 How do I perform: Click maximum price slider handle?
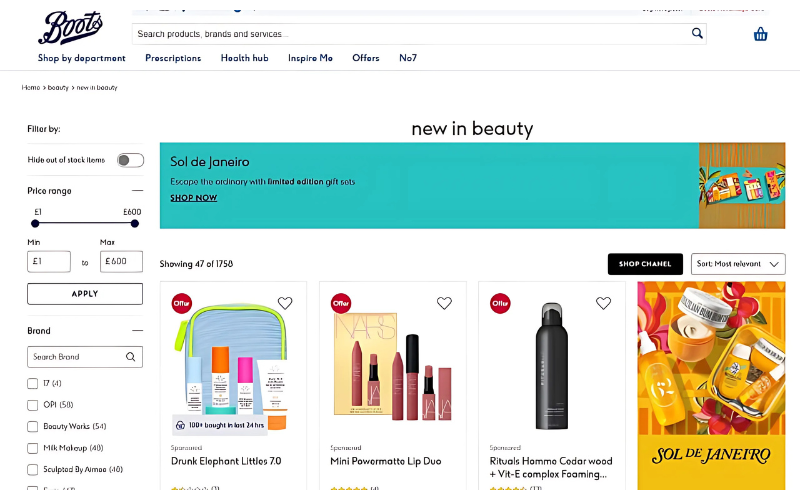pyautogui.click(x=135, y=223)
